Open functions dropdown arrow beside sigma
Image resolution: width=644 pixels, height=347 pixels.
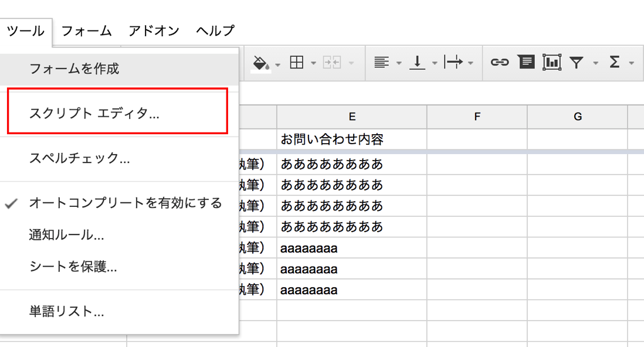(x=632, y=63)
